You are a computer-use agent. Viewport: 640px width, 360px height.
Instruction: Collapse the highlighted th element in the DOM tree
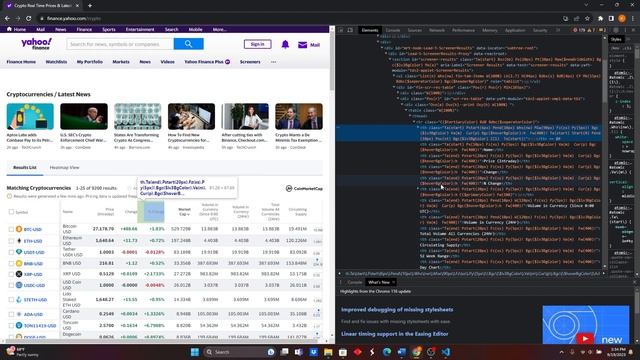click(x=418, y=128)
